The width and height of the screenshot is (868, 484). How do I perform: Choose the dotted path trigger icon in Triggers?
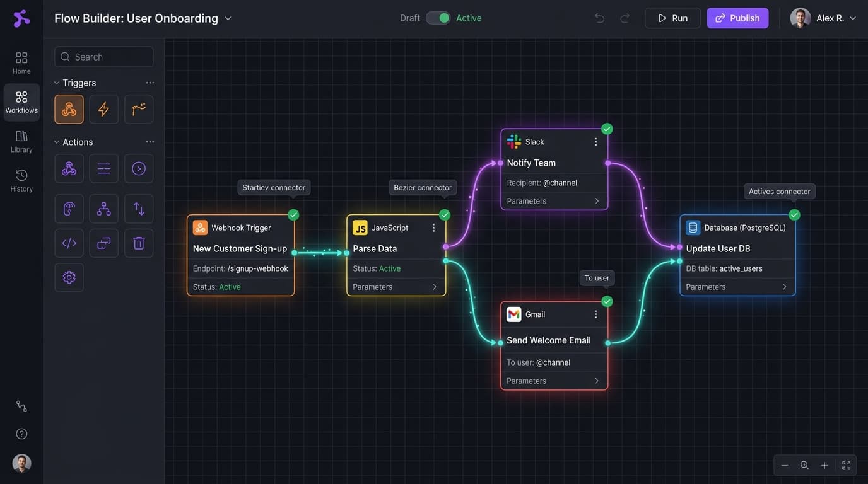(x=139, y=109)
